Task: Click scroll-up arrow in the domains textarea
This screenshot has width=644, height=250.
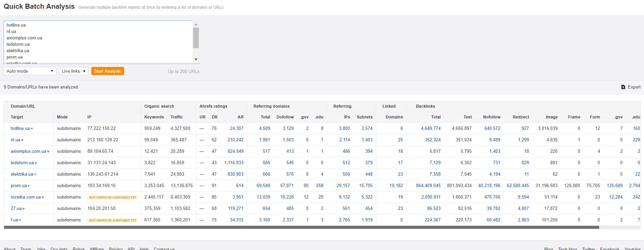Action: [x=196, y=25]
